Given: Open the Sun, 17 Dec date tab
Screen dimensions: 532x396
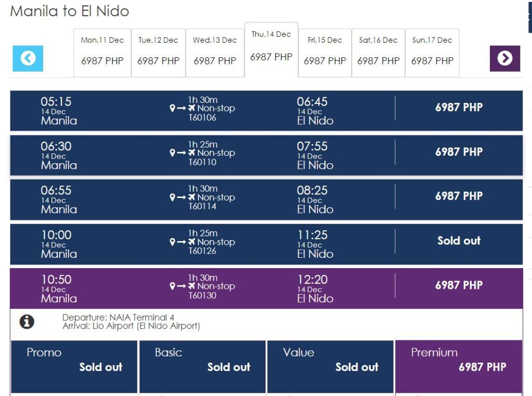Looking at the screenshot, I should tap(432, 52).
